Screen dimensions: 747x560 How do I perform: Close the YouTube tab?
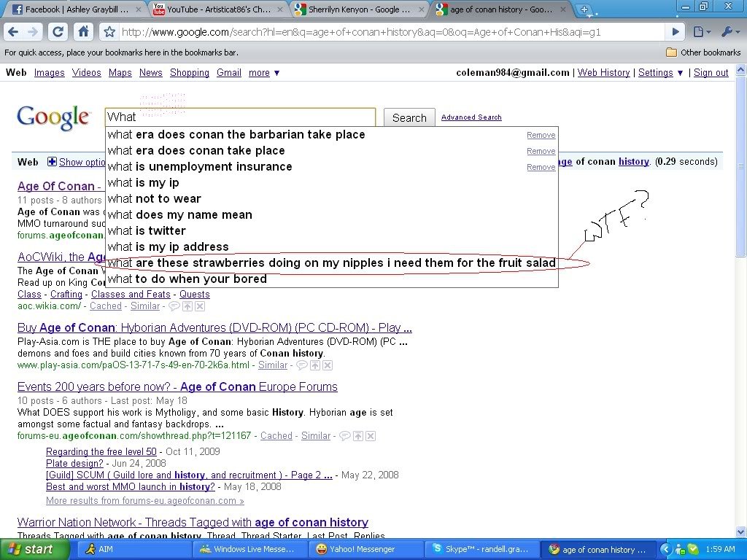click(279, 9)
